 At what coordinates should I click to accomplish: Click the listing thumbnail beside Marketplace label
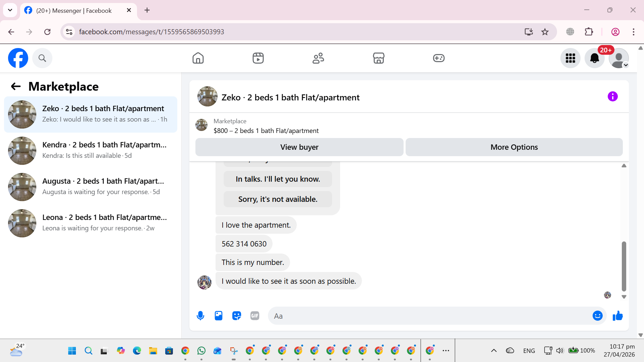(201, 125)
